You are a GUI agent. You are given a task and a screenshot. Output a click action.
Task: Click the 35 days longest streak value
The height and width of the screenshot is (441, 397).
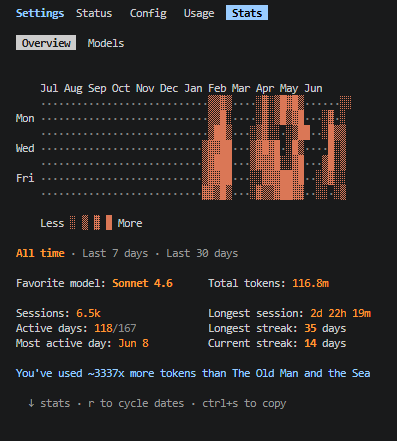(x=325, y=328)
